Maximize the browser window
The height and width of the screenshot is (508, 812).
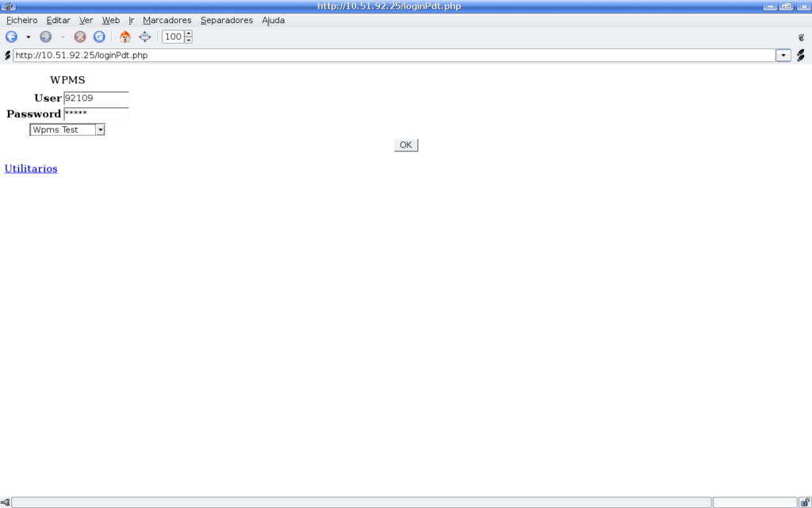786,6
